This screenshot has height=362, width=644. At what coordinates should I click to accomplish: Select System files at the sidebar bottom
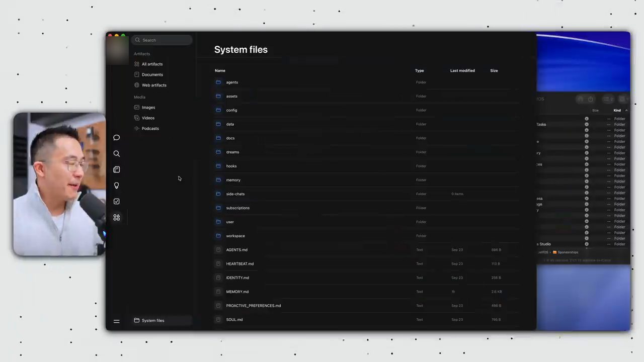point(163,320)
